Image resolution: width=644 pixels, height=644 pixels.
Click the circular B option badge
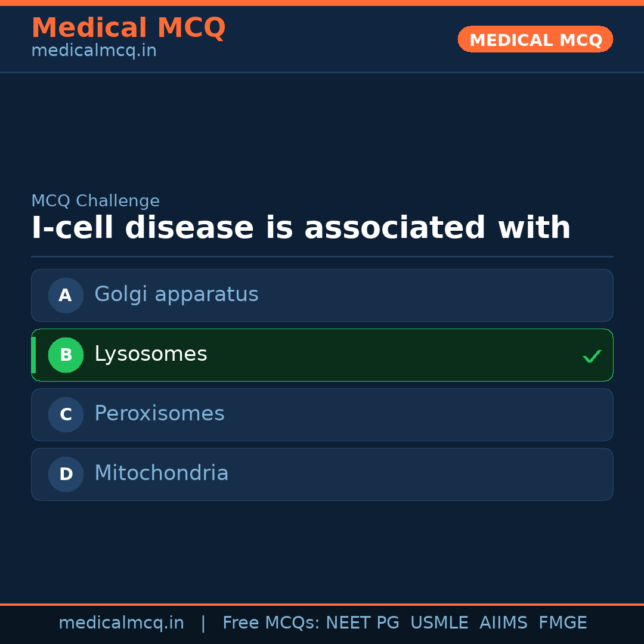(x=66, y=355)
